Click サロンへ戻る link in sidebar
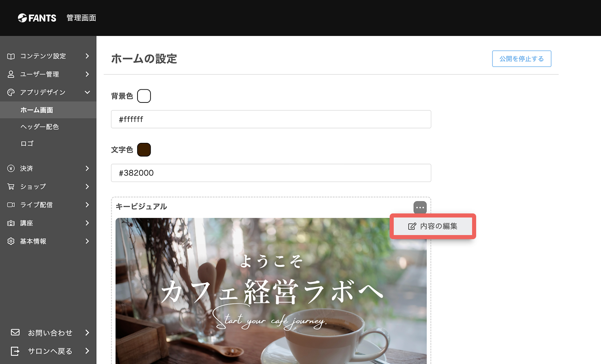This screenshot has height=364, width=601. coord(50,351)
